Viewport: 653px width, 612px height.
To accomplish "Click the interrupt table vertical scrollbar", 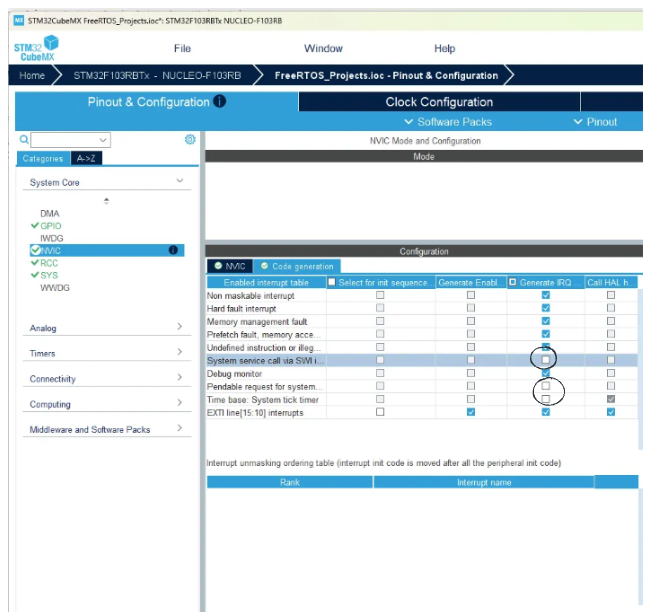I will point(641,369).
